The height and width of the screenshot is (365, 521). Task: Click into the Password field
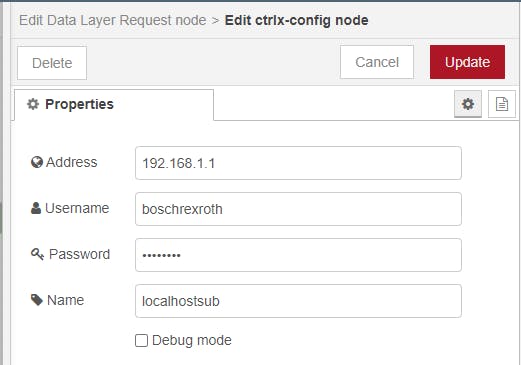[298, 255]
